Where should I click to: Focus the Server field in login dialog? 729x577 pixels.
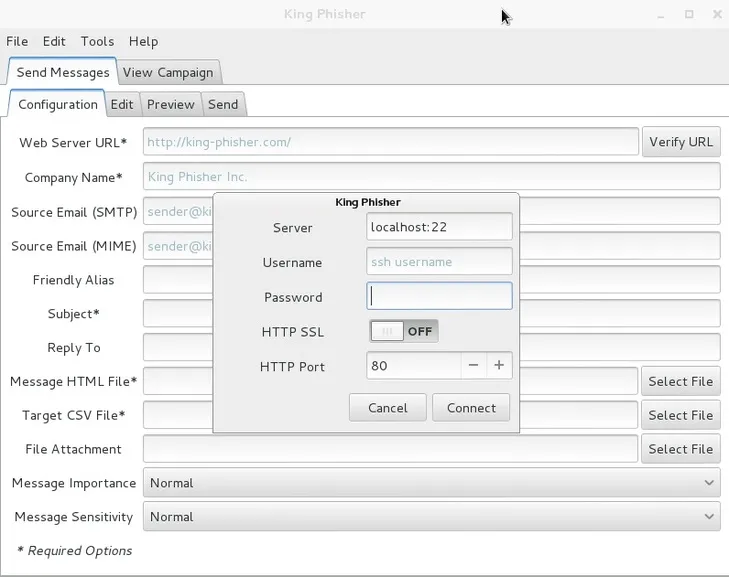coord(439,227)
